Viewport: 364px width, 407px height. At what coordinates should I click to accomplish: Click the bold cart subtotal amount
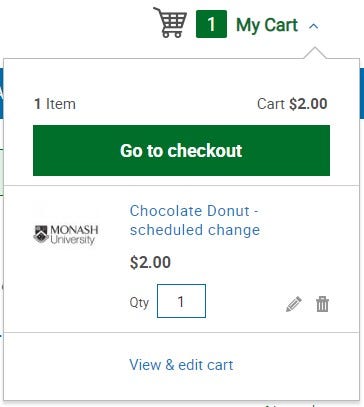(x=308, y=104)
